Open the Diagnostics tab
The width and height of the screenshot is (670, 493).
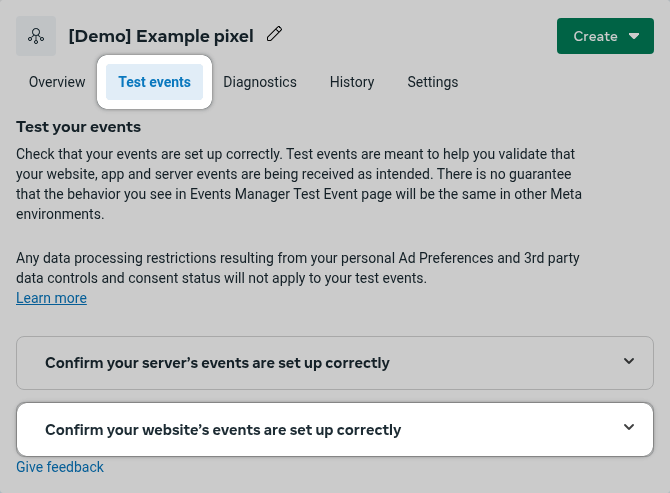[x=260, y=82]
